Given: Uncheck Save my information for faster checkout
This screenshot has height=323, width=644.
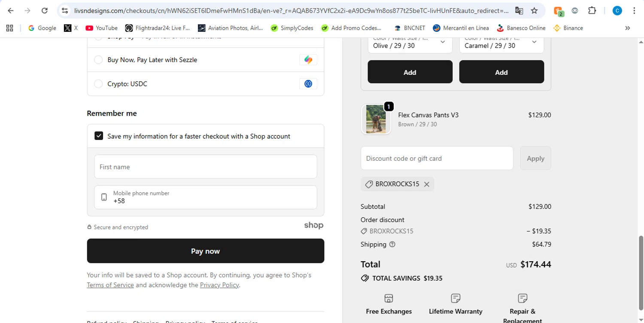Looking at the screenshot, I should coord(99,136).
